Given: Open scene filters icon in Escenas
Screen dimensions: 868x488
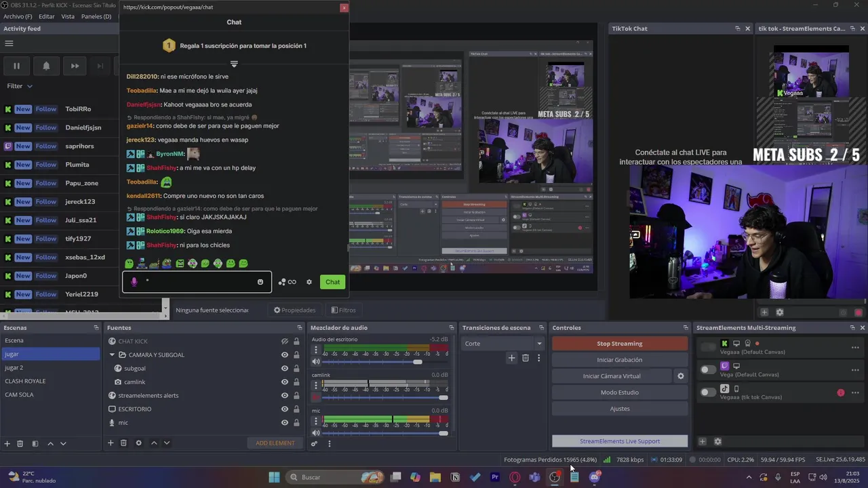Looking at the screenshot, I should click(35, 443).
